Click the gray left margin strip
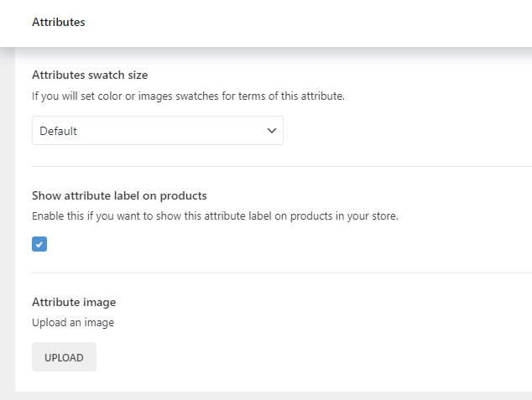 click(x=7, y=218)
